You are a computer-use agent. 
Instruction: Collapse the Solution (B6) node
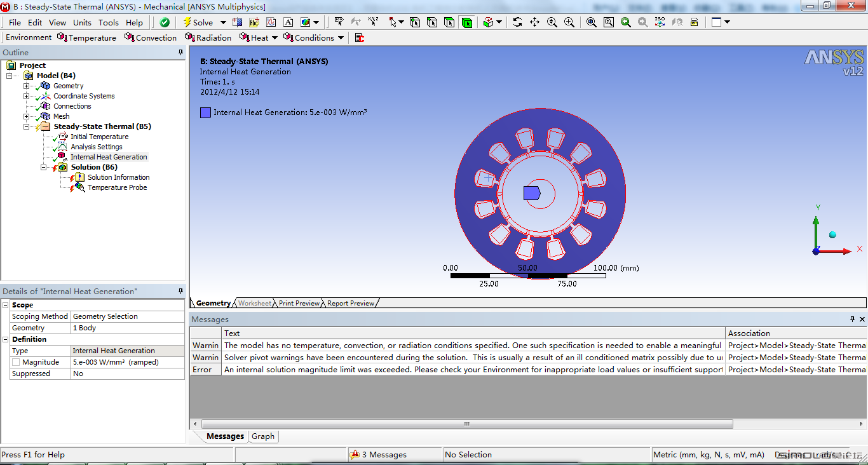(x=44, y=167)
